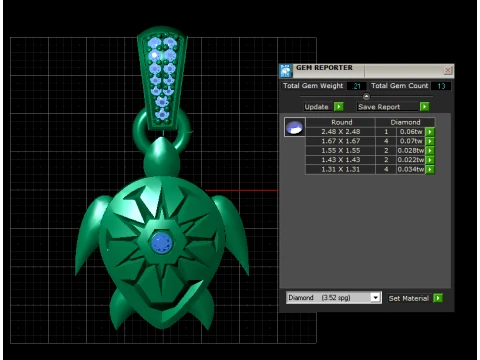Click the Gem Reporter title bar icon

[286, 70]
